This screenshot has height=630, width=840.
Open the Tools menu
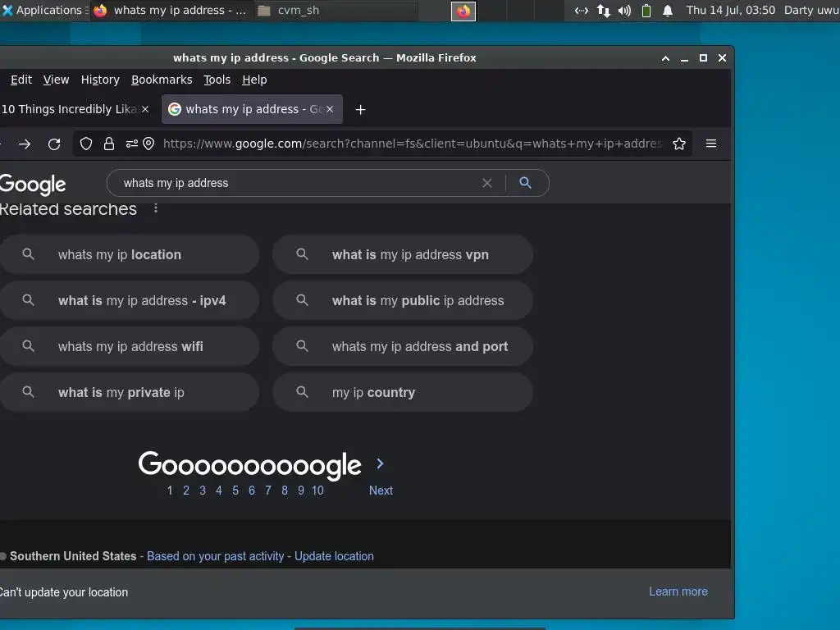pos(217,80)
